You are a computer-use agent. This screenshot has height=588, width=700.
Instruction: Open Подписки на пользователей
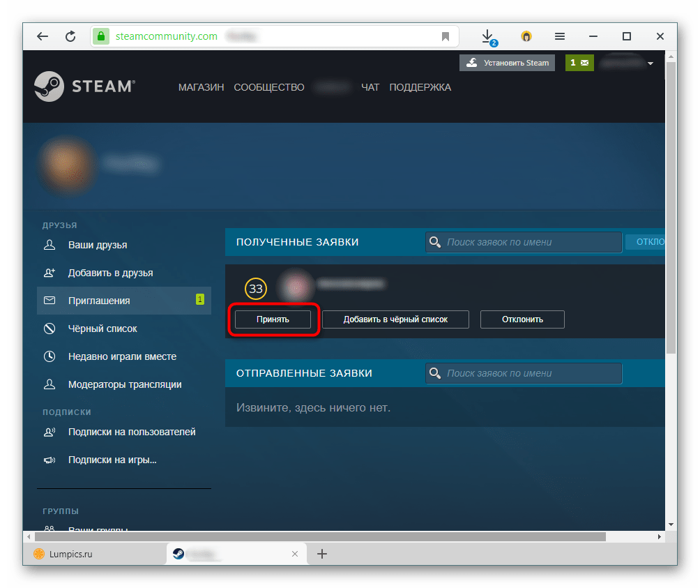pos(132,432)
